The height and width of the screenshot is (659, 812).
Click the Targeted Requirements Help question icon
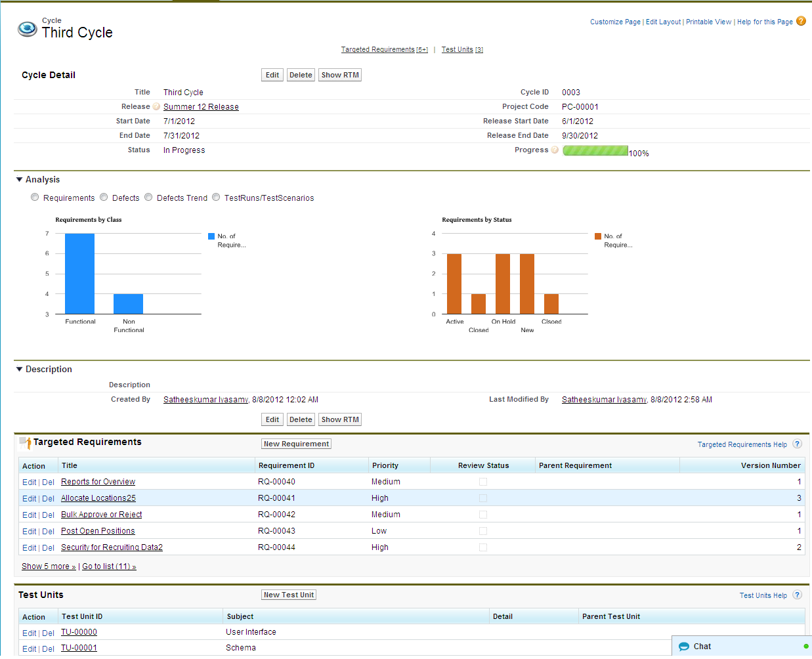[797, 444]
